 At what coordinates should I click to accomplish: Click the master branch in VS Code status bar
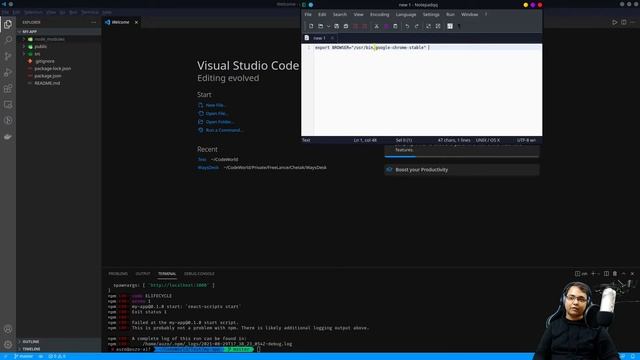(23, 356)
